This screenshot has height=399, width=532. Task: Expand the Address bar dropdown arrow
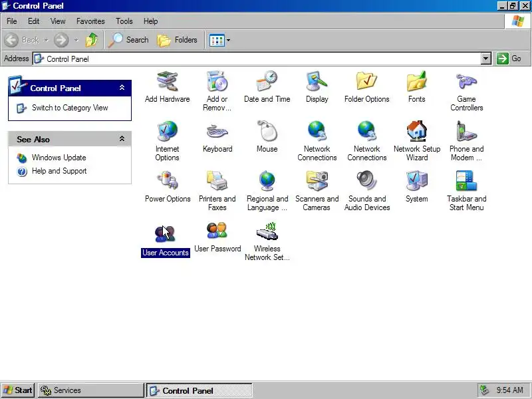tap(486, 59)
